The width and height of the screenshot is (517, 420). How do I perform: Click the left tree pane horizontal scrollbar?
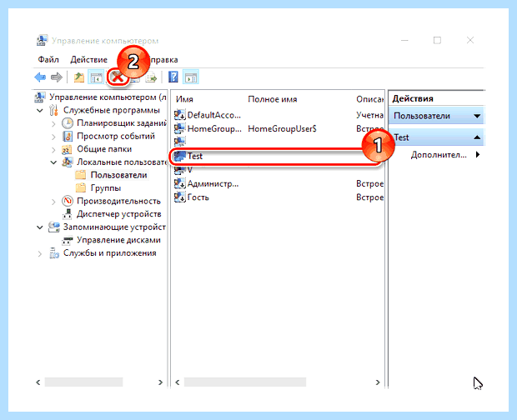click(x=83, y=382)
